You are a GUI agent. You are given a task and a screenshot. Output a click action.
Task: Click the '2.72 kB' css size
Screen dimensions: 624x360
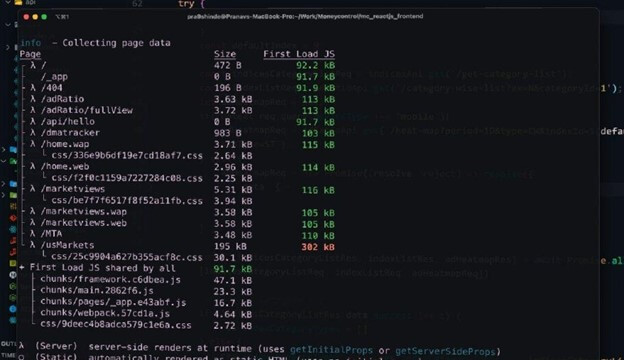point(233,325)
